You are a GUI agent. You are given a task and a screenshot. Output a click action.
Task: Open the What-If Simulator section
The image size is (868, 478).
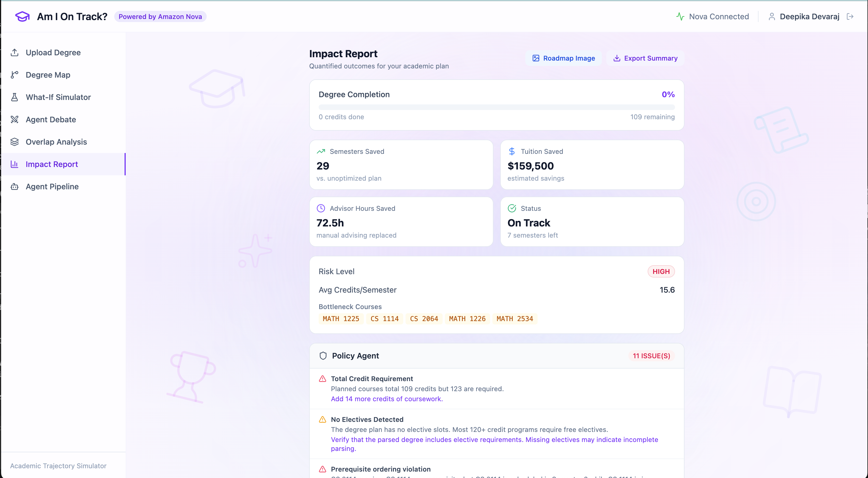(58, 97)
